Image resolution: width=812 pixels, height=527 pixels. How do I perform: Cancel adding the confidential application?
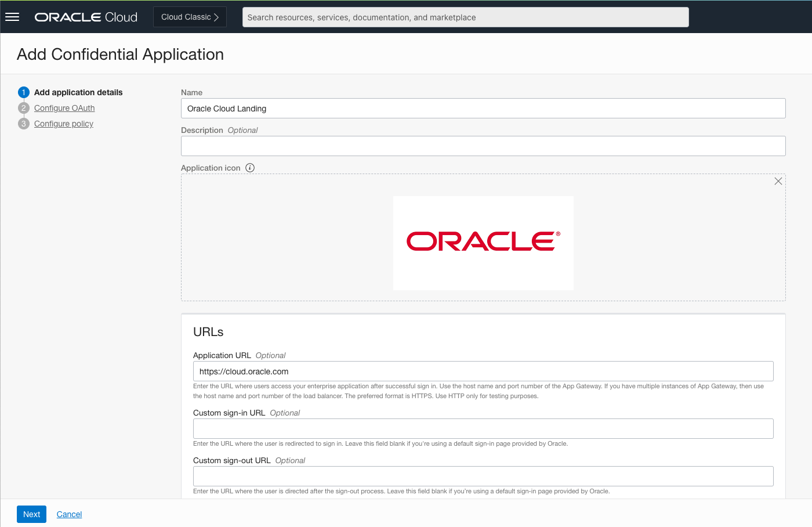tap(68, 514)
